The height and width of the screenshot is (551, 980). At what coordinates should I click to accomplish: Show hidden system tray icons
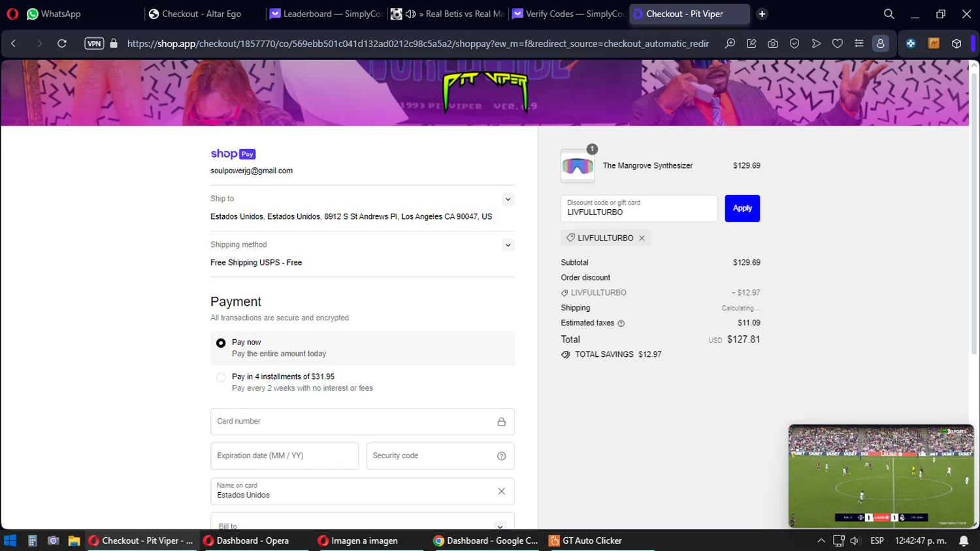click(821, 541)
